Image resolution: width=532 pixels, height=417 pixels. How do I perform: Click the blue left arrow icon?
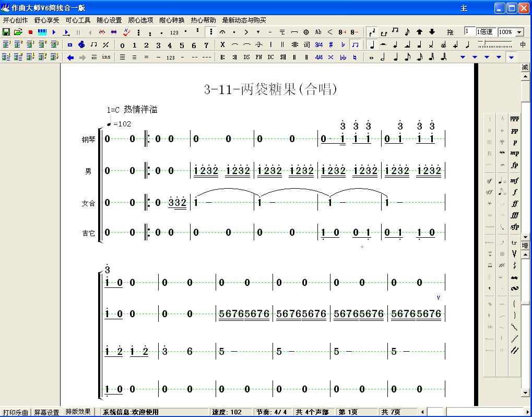coord(70,57)
